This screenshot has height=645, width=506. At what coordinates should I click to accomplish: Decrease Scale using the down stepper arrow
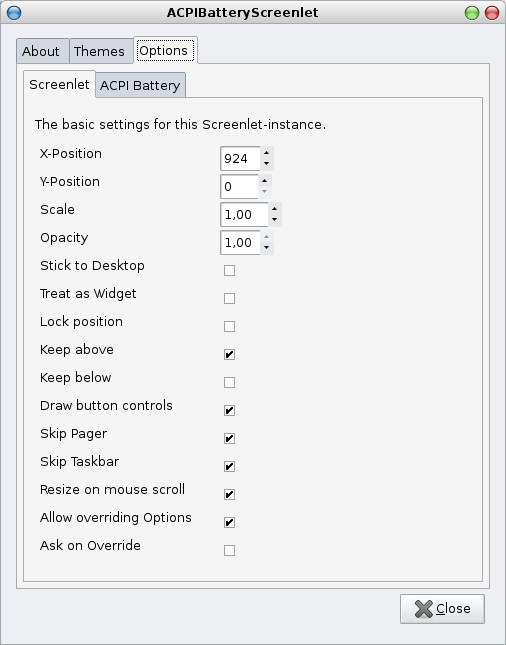pos(274,220)
